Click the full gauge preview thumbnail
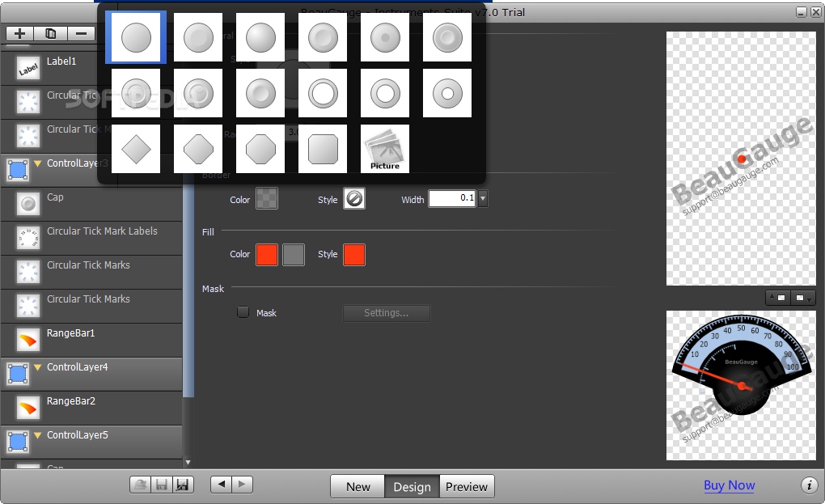The image size is (825, 504). pyautogui.click(x=741, y=385)
